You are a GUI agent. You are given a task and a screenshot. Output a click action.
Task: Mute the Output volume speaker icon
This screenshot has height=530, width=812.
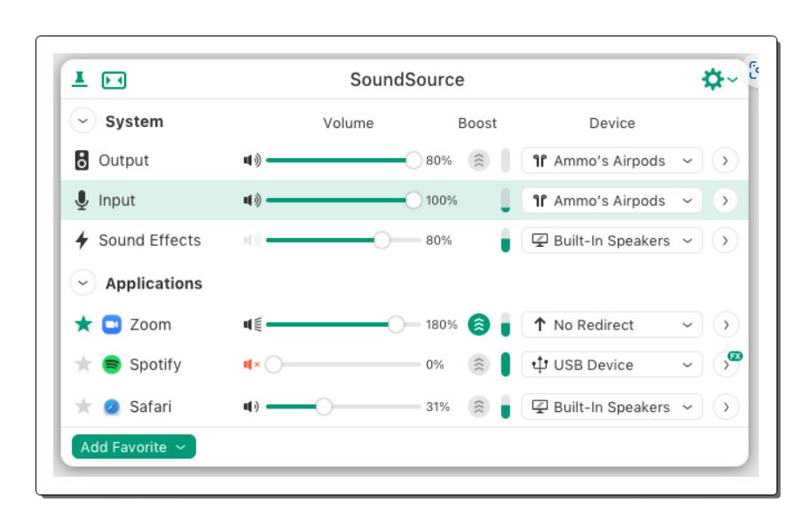click(x=252, y=160)
